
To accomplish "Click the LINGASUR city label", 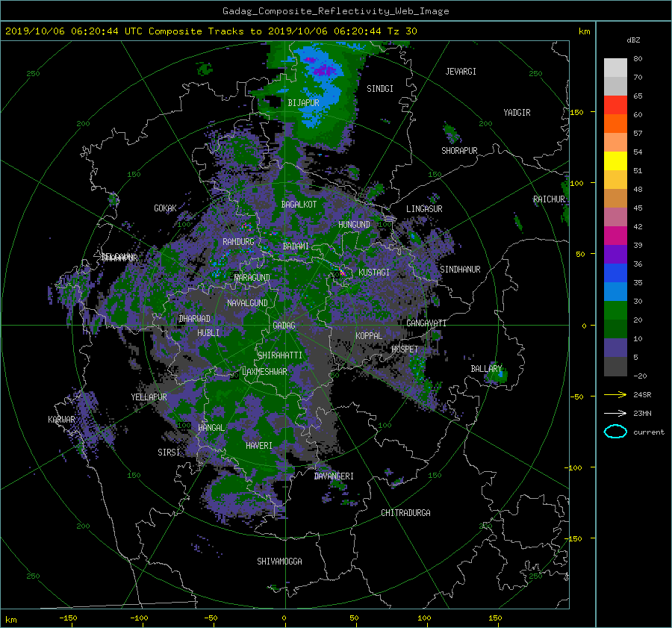I will click(424, 209).
